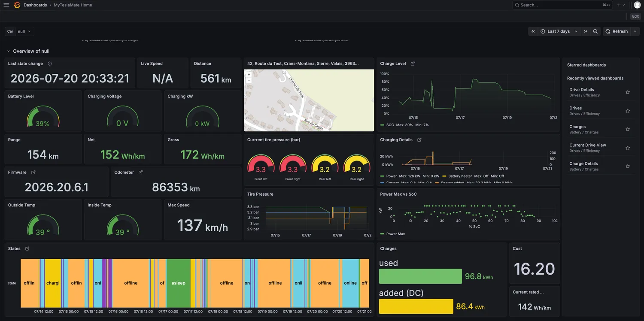The width and height of the screenshot is (644, 321).
Task: Click the Grafana logo icon
Action: click(17, 5)
